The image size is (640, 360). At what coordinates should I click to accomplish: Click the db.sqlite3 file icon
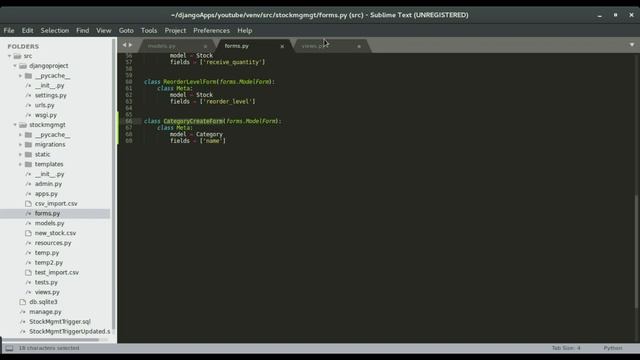23,302
